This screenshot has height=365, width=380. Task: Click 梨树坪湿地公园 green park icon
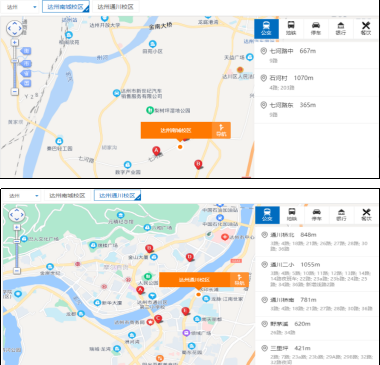tap(150, 110)
